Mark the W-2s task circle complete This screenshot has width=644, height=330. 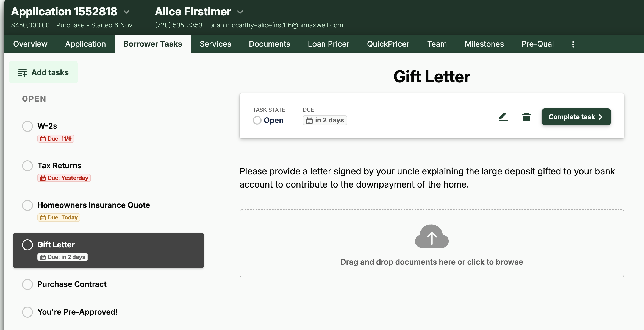tap(27, 126)
